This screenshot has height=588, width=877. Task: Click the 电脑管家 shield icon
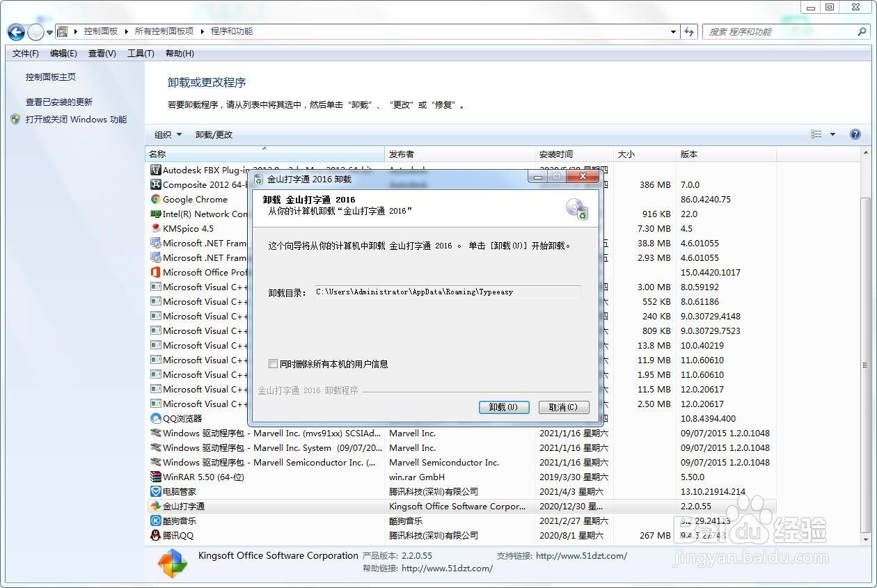(x=156, y=491)
